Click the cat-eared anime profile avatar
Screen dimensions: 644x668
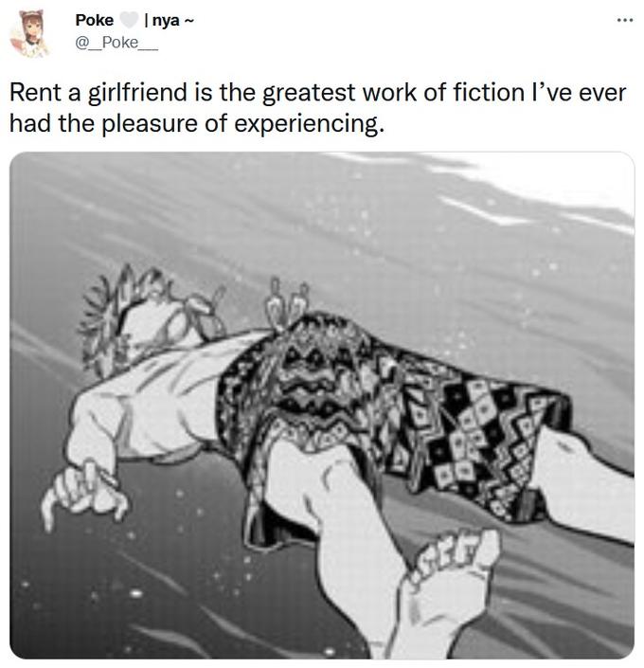pos(29,33)
